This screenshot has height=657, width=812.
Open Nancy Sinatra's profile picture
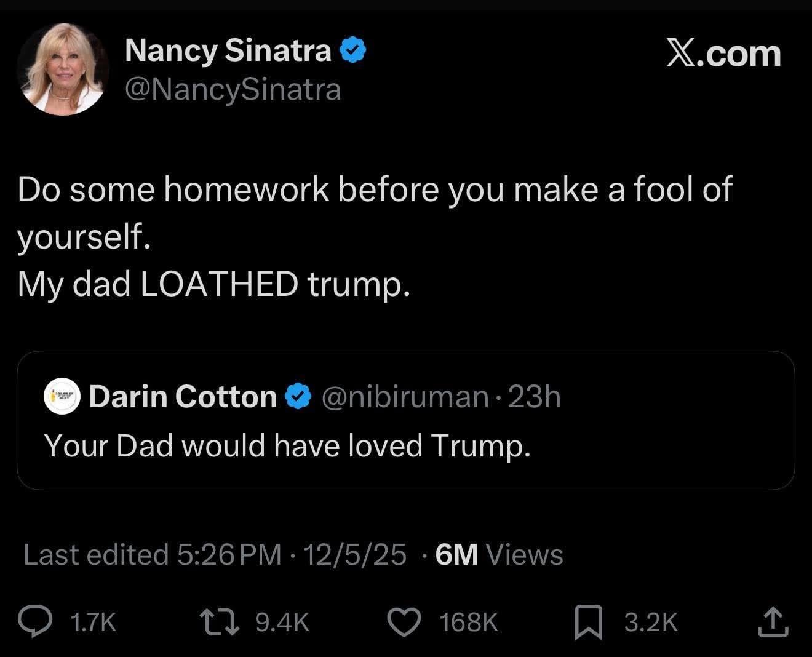(x=63, y=69)
